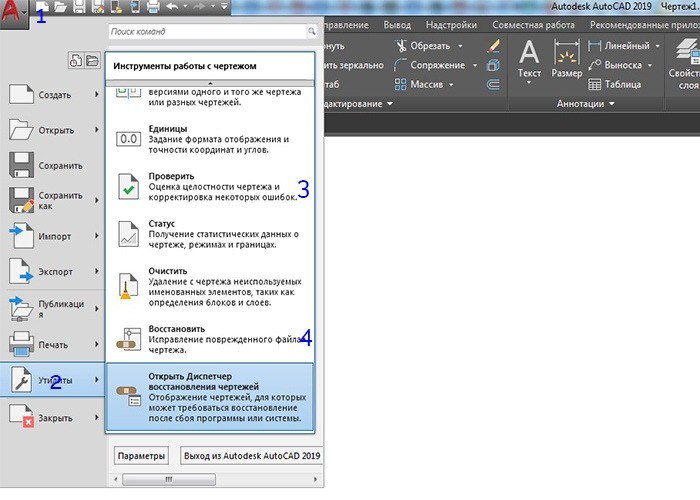Click the Save As icon in quick access toolbar
Image resolution: width=700 pixels, height=500 pixels.
[98, 7]
